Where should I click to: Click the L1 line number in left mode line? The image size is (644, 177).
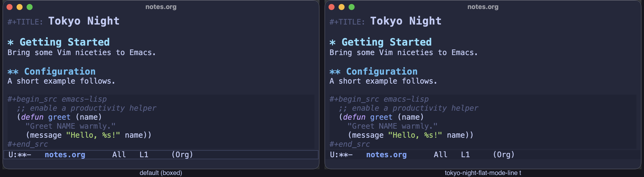click(144, 155)
